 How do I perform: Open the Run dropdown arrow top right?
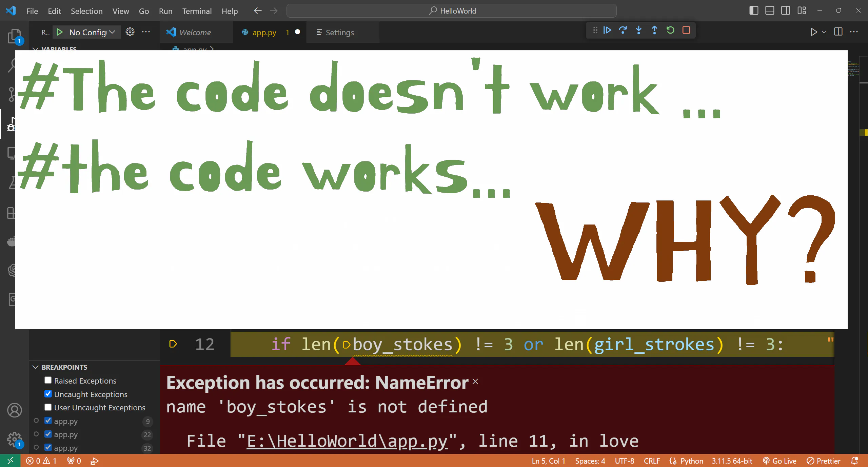click(824, 32)
